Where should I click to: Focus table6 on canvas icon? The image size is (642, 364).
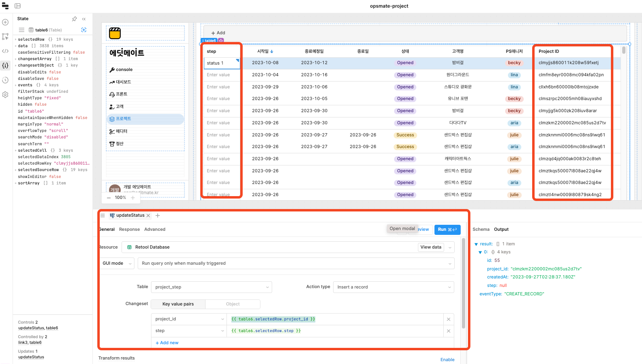click(x=84, y=30)
